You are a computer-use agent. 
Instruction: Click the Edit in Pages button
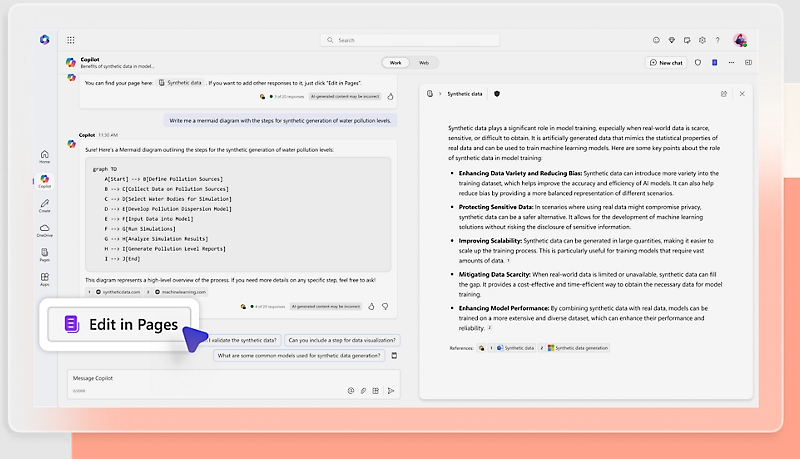119,324
